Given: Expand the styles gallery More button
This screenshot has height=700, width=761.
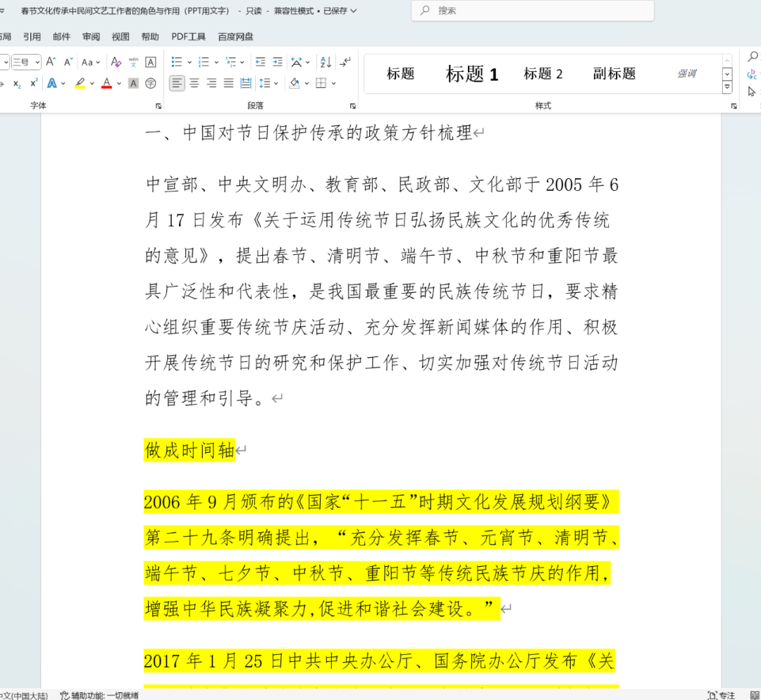Looking at the screenshot, I should pyautogui.click(x=727, y=87).
